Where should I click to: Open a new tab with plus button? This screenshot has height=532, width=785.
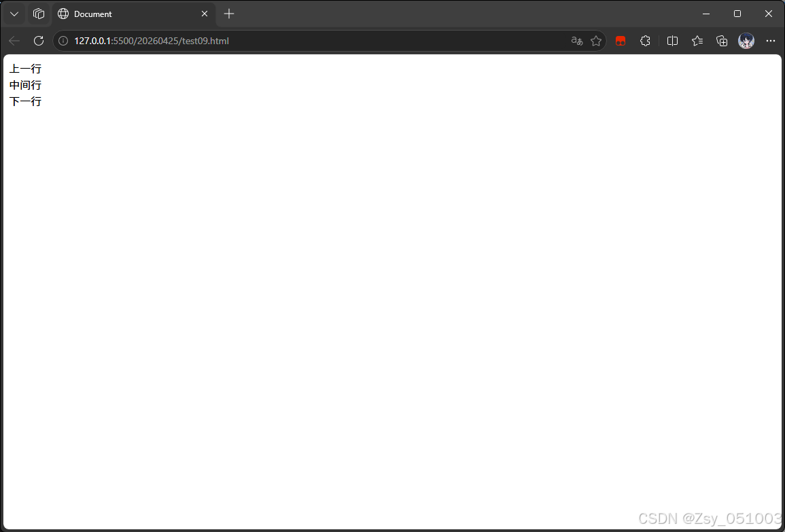[x=229, y=14]
